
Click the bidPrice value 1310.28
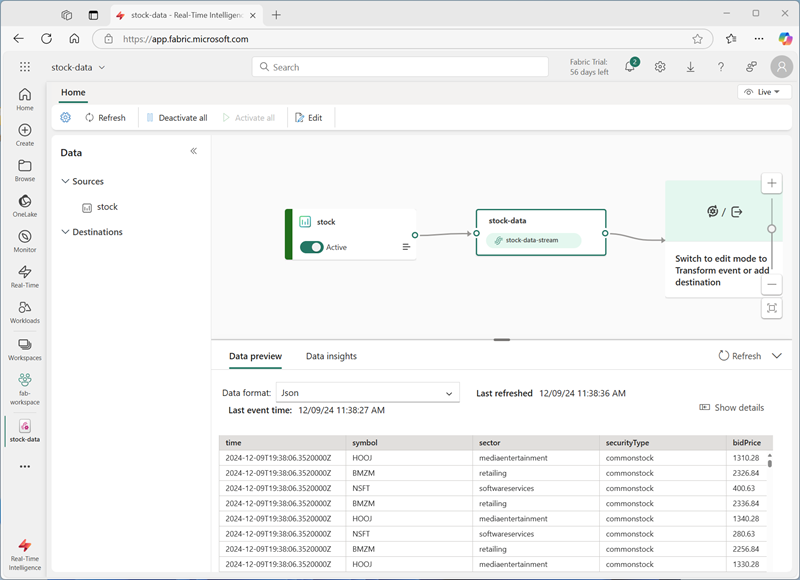click(x=745, y=458)
